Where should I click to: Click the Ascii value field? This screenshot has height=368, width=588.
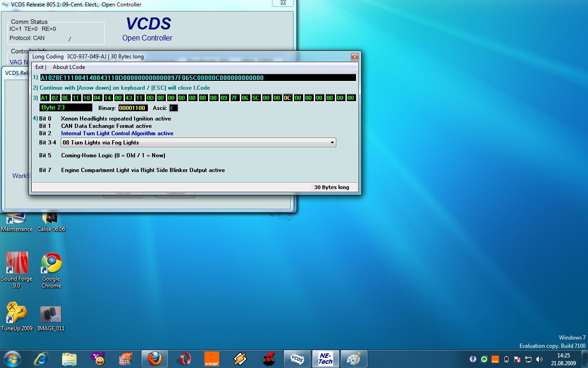173,108
